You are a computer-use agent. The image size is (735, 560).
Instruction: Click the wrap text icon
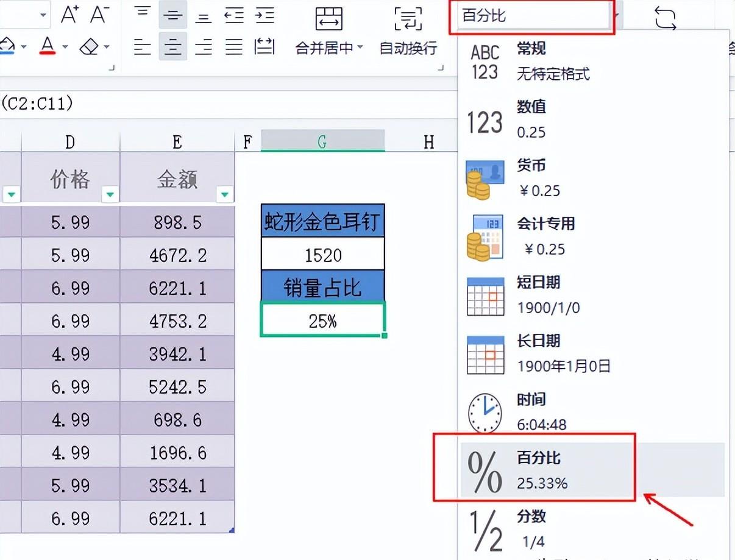[408, 19]
